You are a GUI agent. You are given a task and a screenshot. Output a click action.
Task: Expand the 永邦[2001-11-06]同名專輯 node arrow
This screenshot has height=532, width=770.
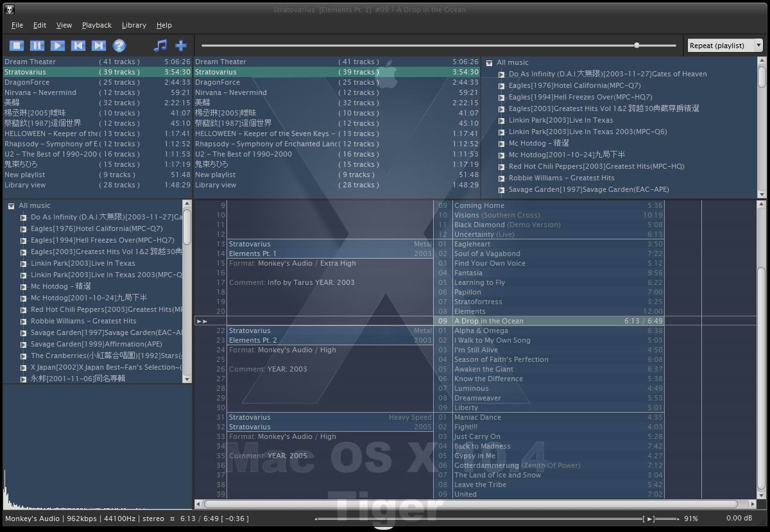[x=24, y=379]
